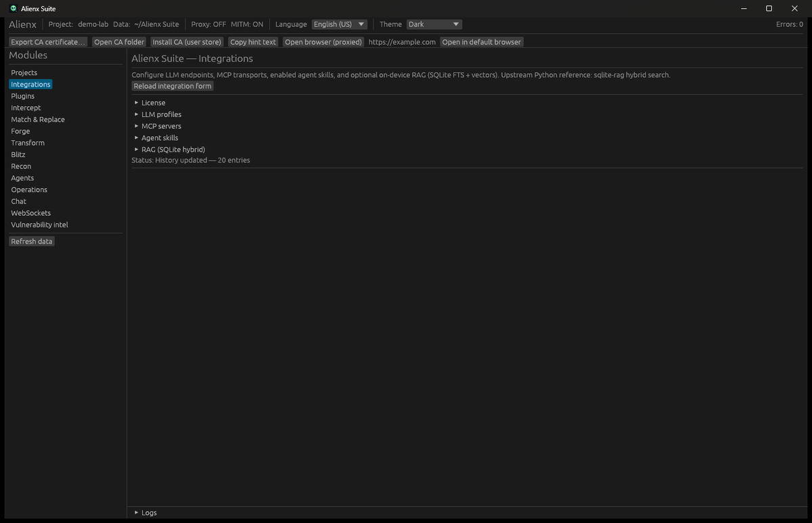
Task: Open the Intercept module
Action: [26, 108]
